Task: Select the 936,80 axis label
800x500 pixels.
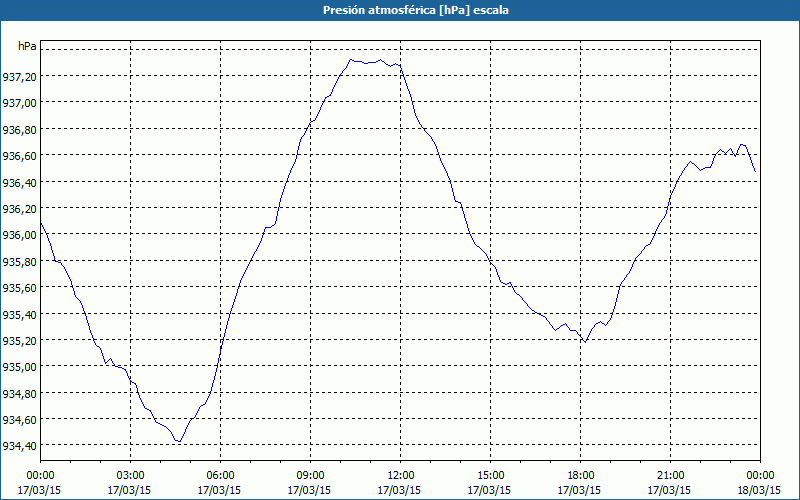Action: [x=19, y=130]
